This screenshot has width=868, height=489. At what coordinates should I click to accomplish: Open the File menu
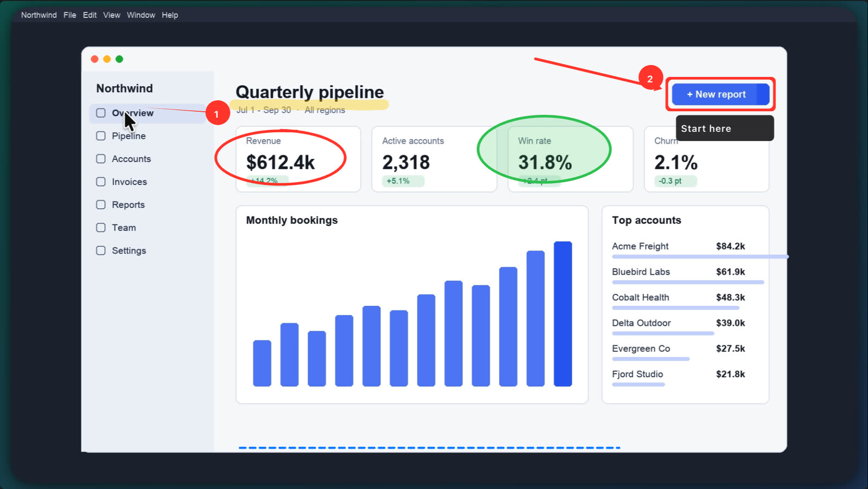(x=69, y=15)
